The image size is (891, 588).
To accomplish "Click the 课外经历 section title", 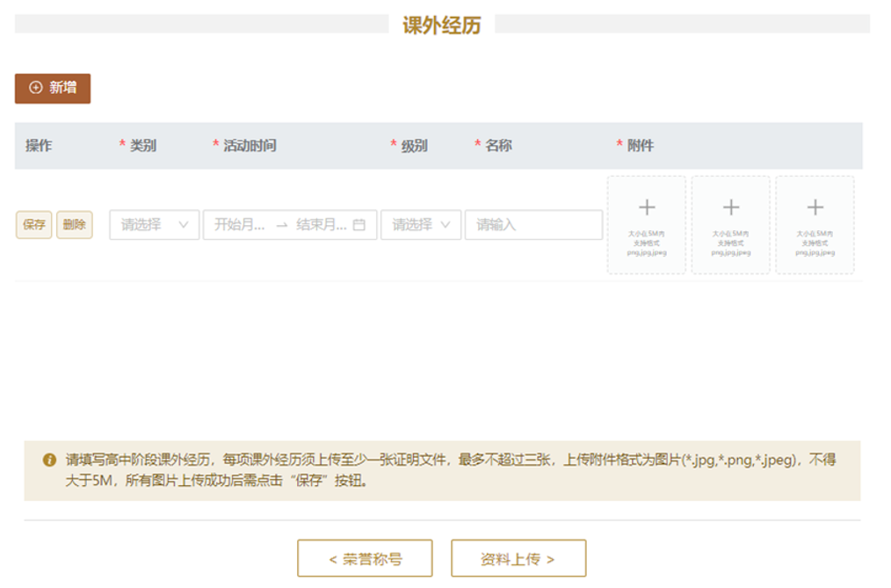I will coord(442,25).
